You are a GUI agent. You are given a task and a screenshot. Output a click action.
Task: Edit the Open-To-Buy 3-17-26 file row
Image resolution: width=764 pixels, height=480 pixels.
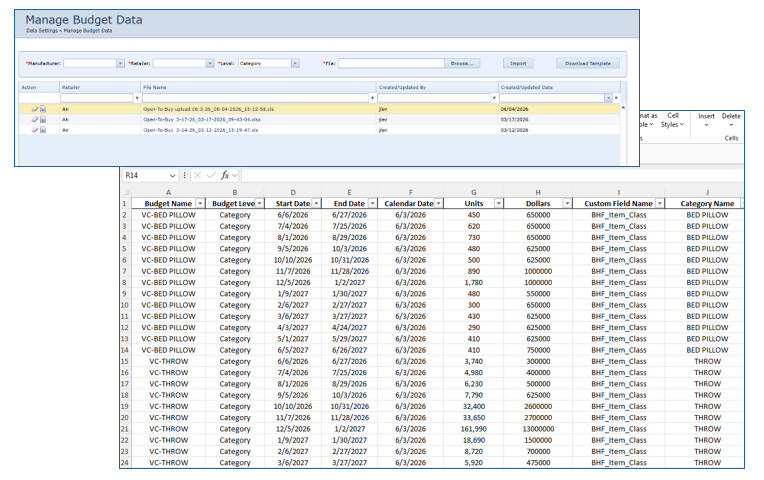point(35,119)
